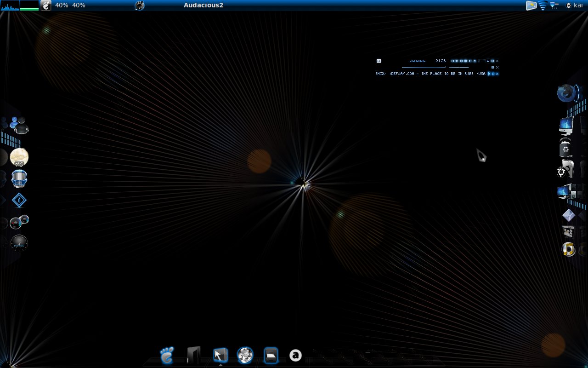
Task: Open Audacious menu square icon at left
Action: click(379, 61)
